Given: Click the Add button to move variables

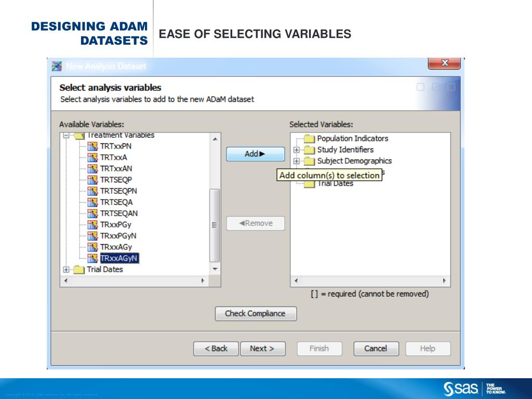Looking at the screenshot, I should (x=255, y=154).
